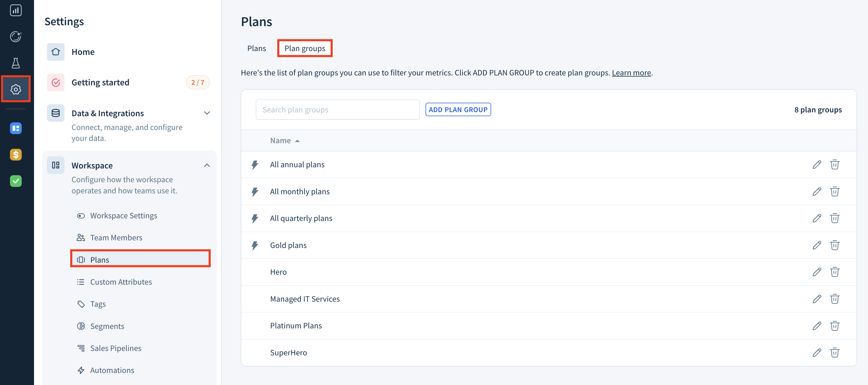This screenshot has height=385, width=868.
Task: Edit the Platinum Plans group
Action: coord(816,326)
